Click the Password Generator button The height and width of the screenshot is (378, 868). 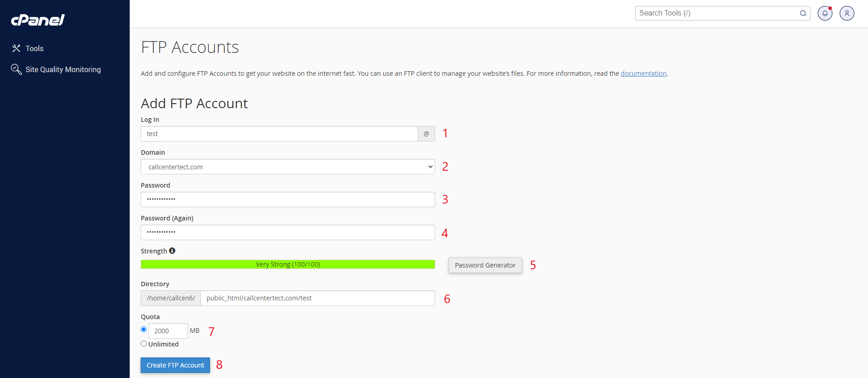tap(485, 265)
